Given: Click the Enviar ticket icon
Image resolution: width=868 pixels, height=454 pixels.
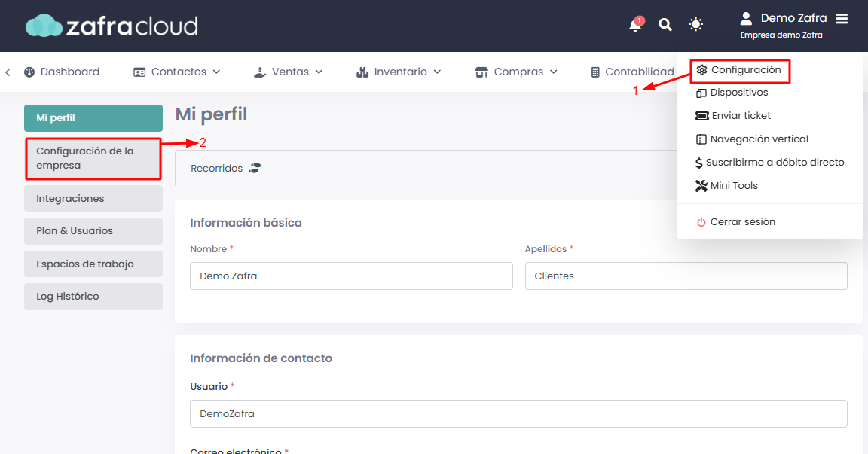Looking at the screenshot, I should point(701,116).
